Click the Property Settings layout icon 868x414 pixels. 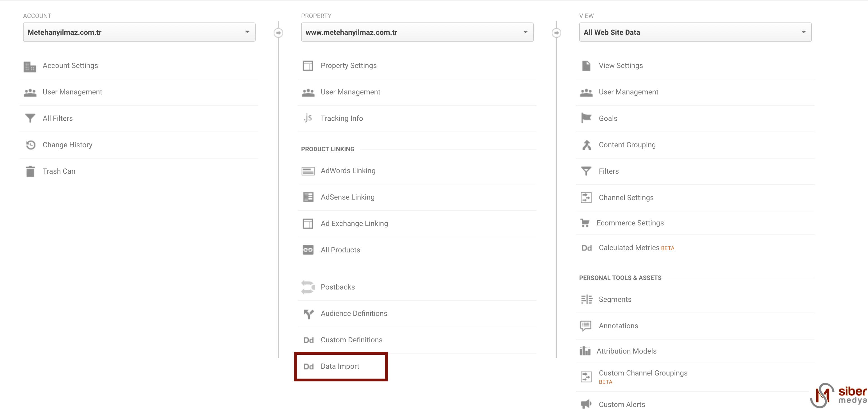point(308,66)
